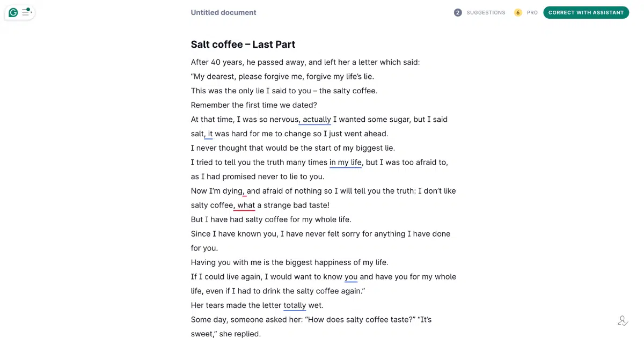Click the underlined word "you" after "know"
The width and height of the screenshot is (644, 338).
click(x=351, y=277)
